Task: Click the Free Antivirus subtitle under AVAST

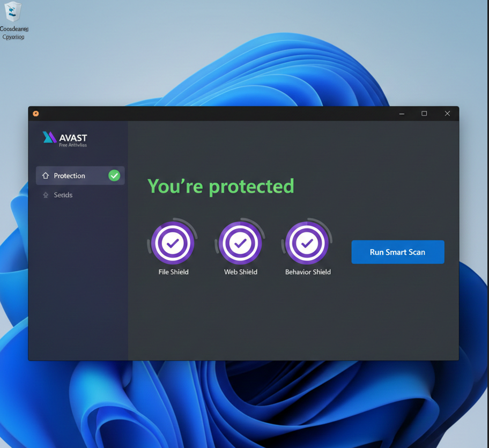Action: (x=73, y=145)
